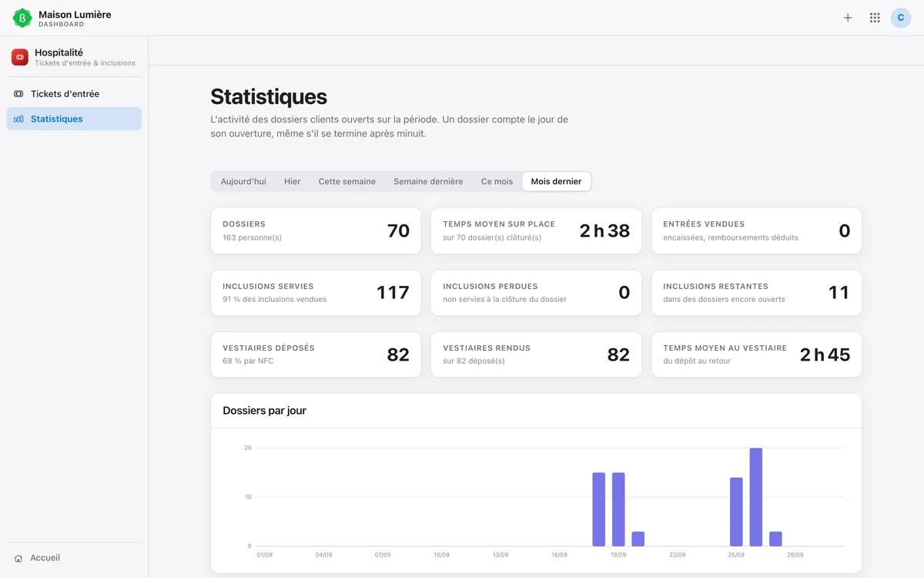Click the text 'sur 70 dossier(s) clôturé(s)'
The width and height of the screenshot is (924, 578).
492,237
